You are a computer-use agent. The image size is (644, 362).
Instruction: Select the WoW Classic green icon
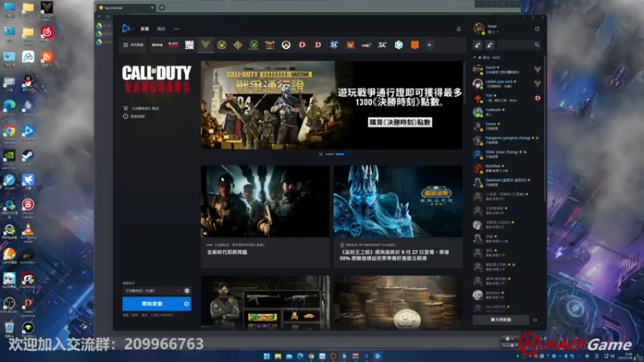pos(254,45)
